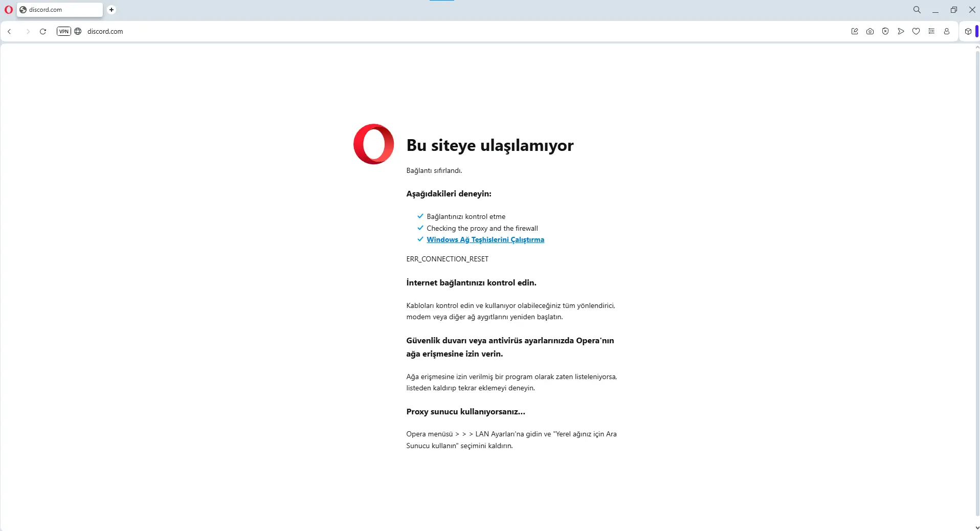980x531 pixels.
Task: Click the 'Aşağıdakileri deneyin:' subheading
Action: [x=449, y=193]
